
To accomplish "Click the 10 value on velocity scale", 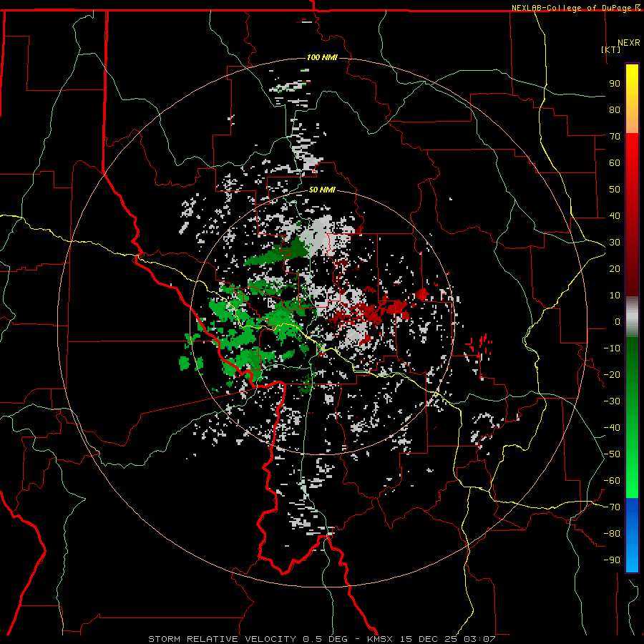I will 615,296.
